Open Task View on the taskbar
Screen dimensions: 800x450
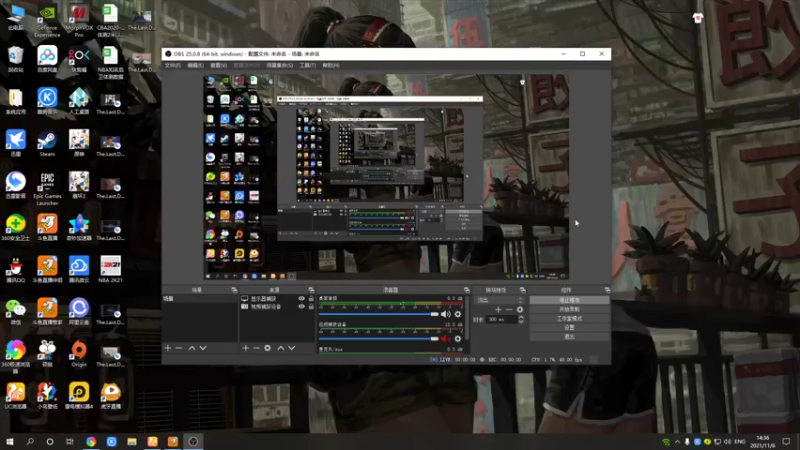pos(70,441)
